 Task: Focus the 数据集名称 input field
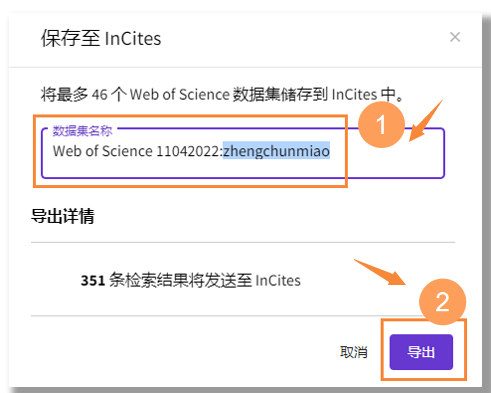point(243,153)
